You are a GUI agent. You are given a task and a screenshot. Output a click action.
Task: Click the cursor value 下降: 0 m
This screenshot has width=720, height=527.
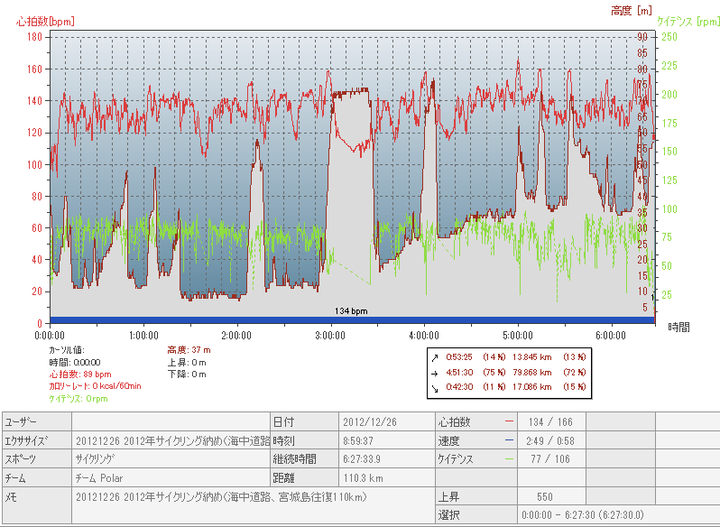pyautogui.click(x=187, y=374)
